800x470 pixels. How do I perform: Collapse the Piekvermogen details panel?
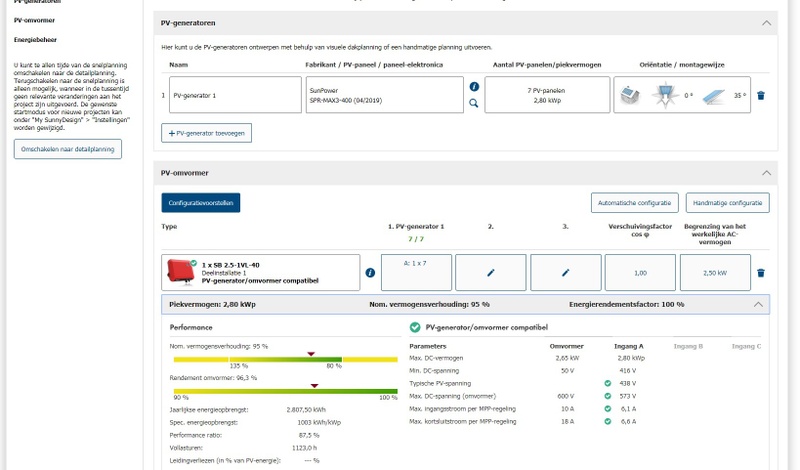click(x=758, y=304)
